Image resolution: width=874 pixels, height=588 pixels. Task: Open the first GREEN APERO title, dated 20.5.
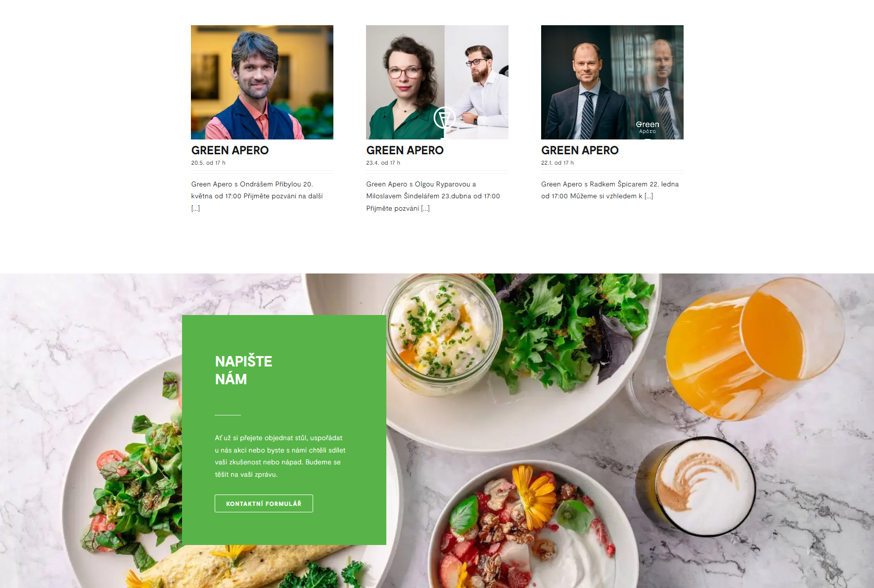click(x=230, y=150)
